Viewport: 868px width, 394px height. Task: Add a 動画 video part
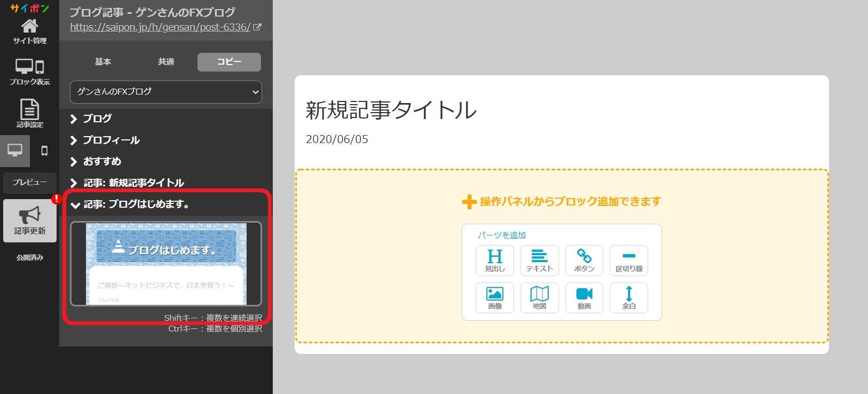coord(584,298)
